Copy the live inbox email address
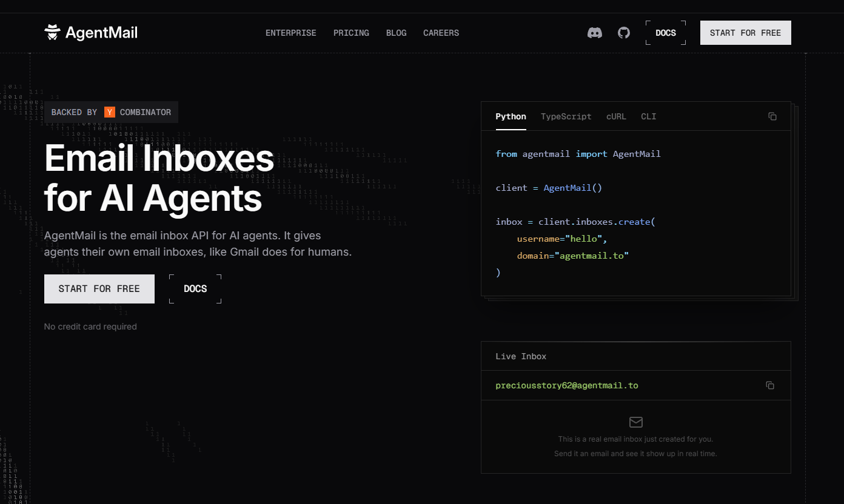The height and width of the screenshot is (504, 844). coord(770,385)
